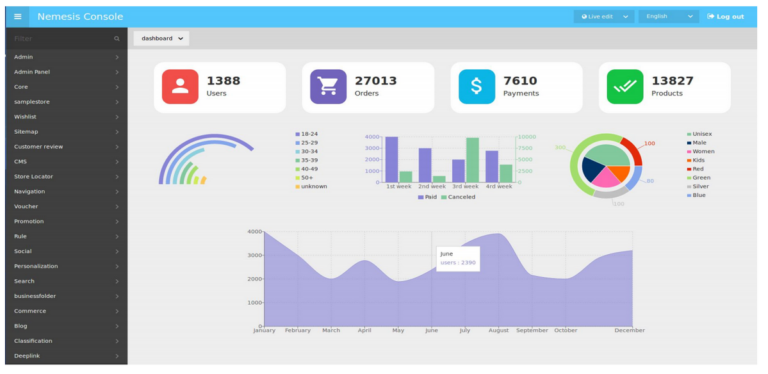The height and width of the screenshot is (374, 768).
Task: Expand Wishlist sidebar item
Action: [x=67, y=117]
